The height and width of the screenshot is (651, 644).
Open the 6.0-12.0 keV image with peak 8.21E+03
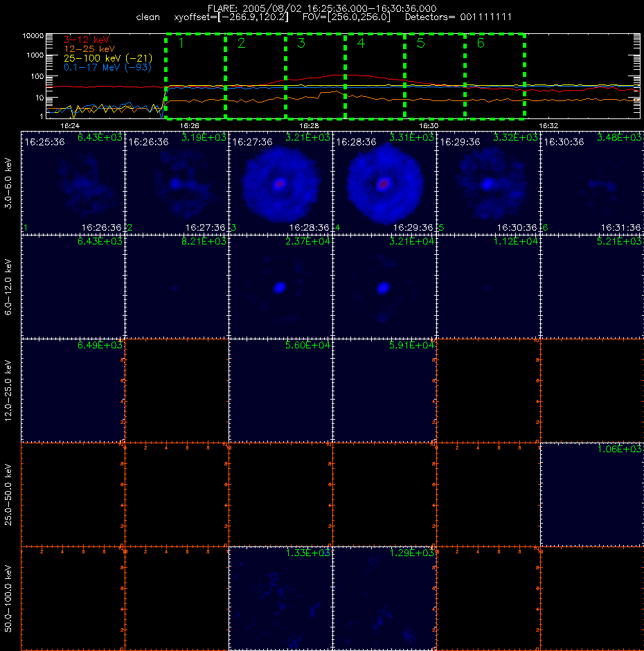[177, 287]
